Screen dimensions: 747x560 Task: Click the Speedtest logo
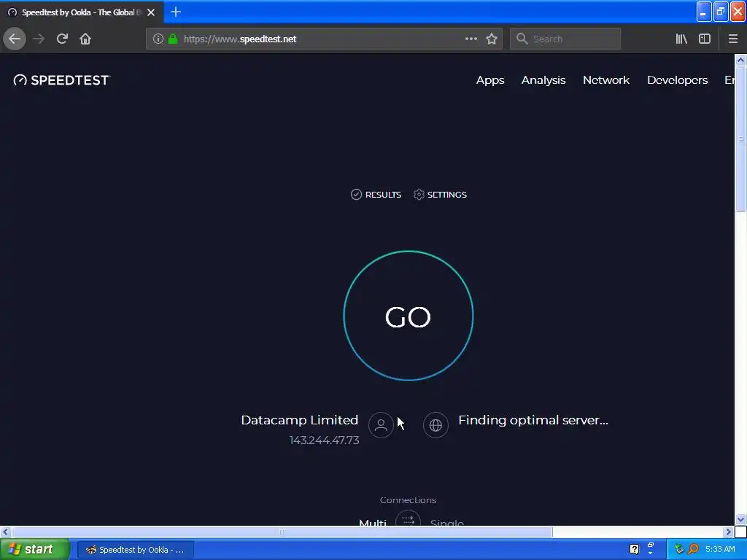(x=62, y=80)
